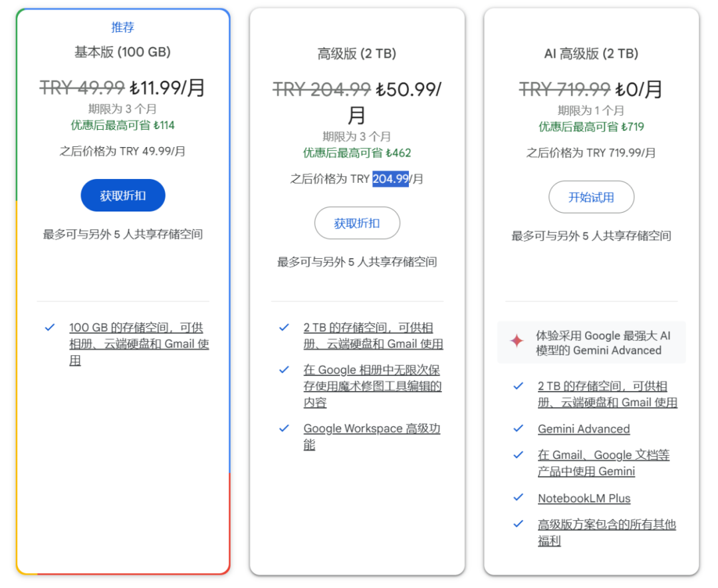The image size is (718, 588).
Task: Click the 基本版 (100 GB) title
Action: pyautogui.click(x=123, y=52)
